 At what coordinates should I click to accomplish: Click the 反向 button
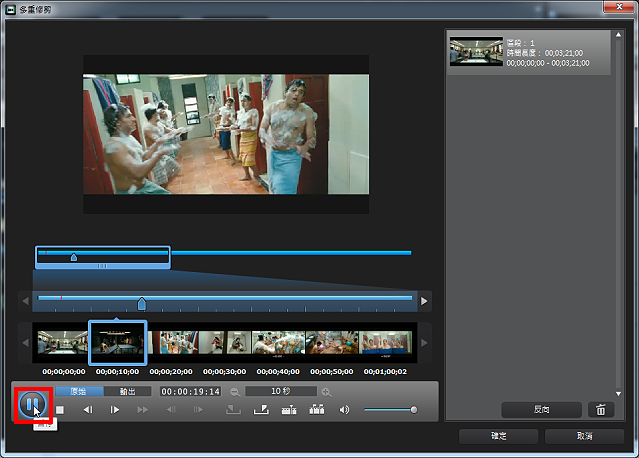[x=541, y=410]
